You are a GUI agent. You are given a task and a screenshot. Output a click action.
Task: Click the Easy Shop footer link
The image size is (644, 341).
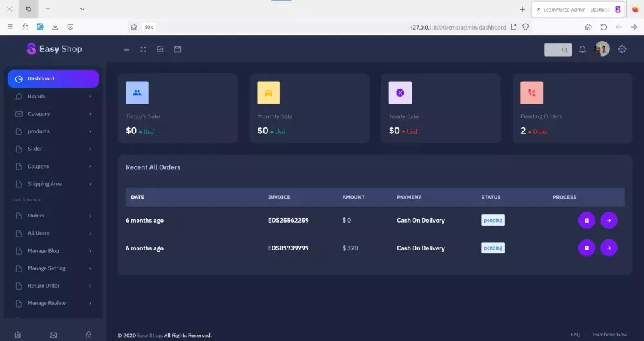[x=149, y=336]
